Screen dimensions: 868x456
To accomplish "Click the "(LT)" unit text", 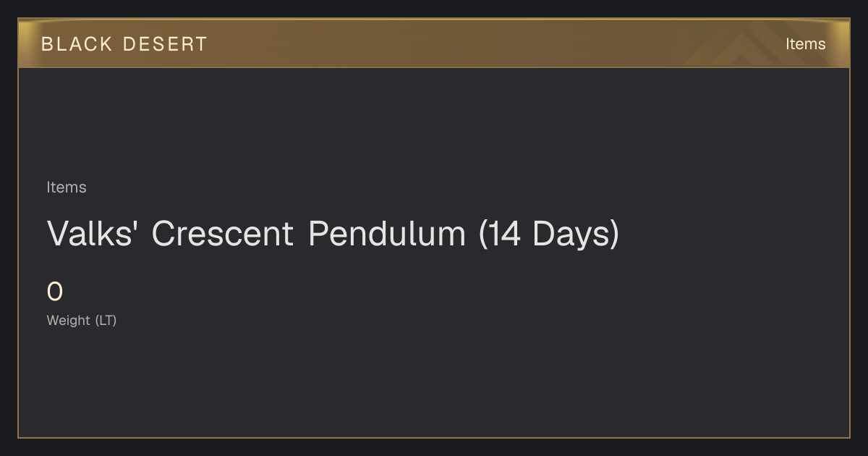I will (106, 320).
